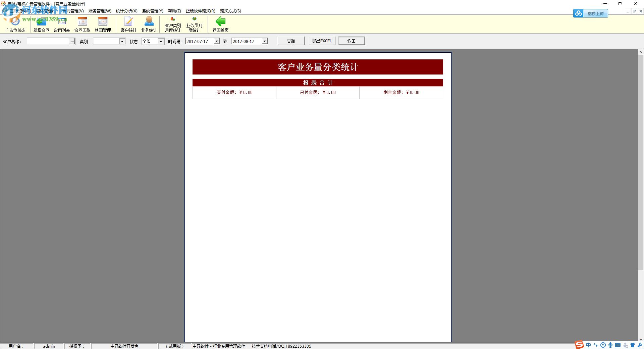The image size is (644, 349).
Task: Click the 新增合同 toolbar icon
Action: tap(41, 24)
